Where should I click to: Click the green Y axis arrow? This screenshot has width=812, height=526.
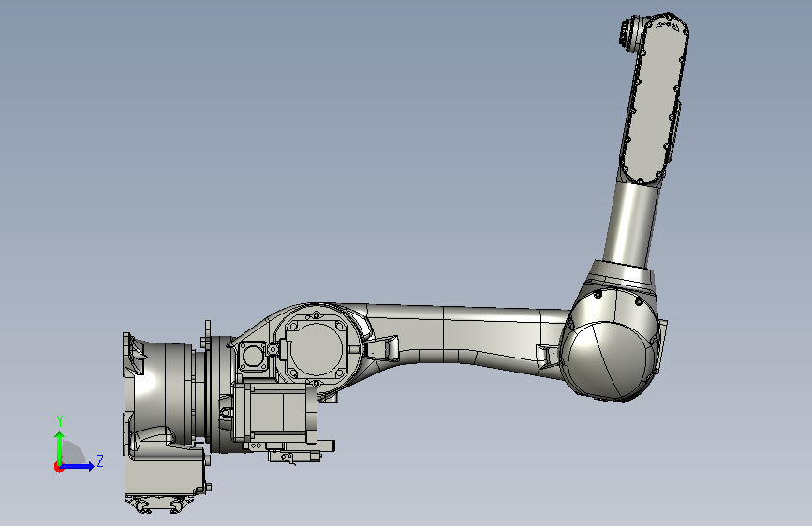point(60,447)
